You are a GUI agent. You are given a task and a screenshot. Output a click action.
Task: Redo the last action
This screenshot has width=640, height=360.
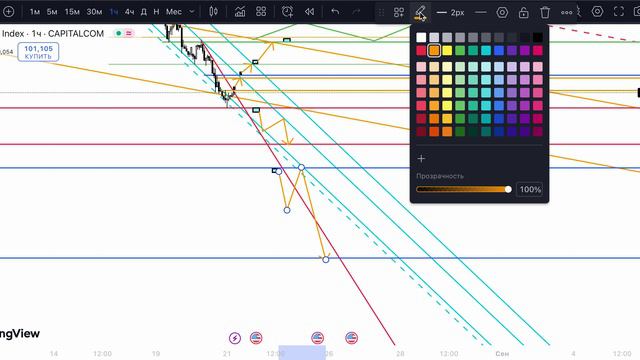pyautogui.click(x=356, y=12)
